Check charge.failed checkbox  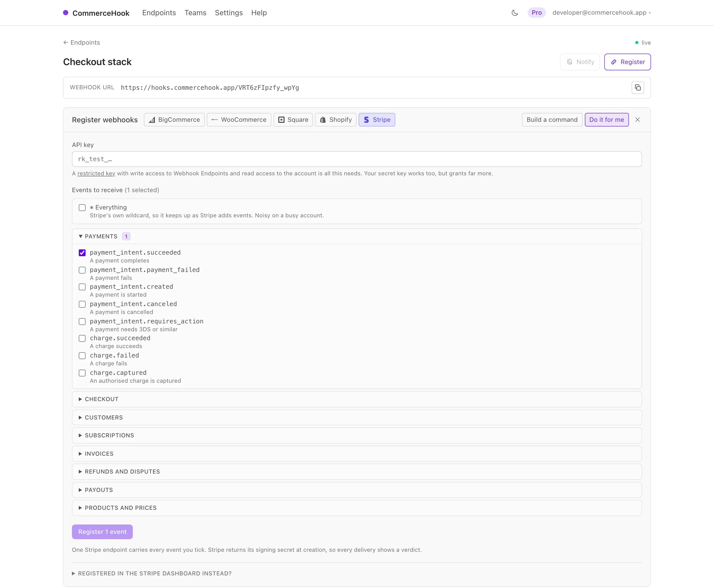(x=82, y=356)
